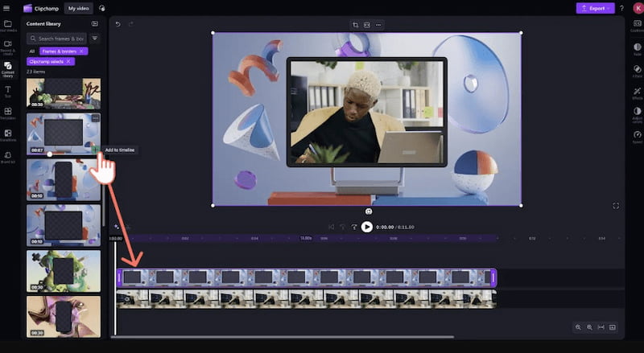
Task: Select the crop tool above preview
Action: (x=355, y=25)
